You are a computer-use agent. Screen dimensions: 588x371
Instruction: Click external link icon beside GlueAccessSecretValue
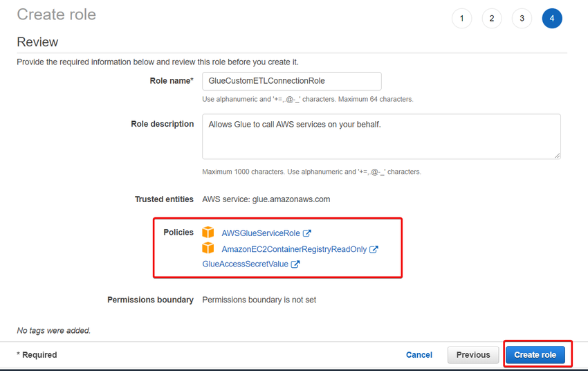(295, 264)
